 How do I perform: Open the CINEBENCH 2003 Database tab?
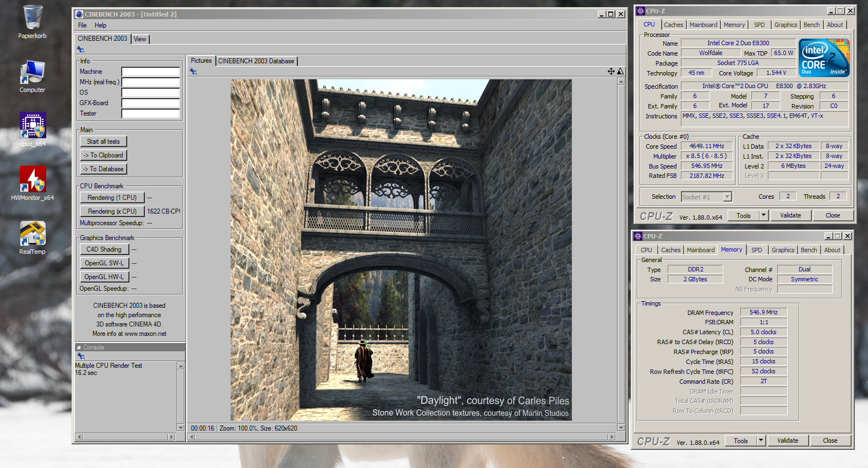tap(256, 61)
